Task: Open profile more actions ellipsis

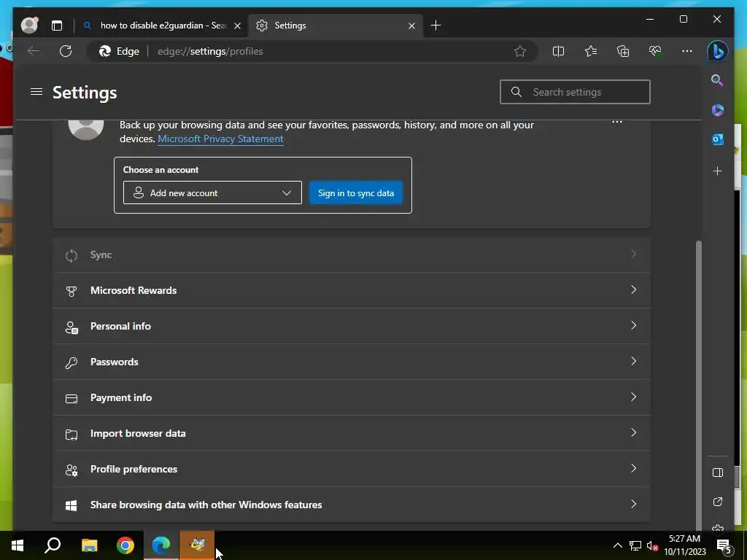Action: (x=617, y=122)
